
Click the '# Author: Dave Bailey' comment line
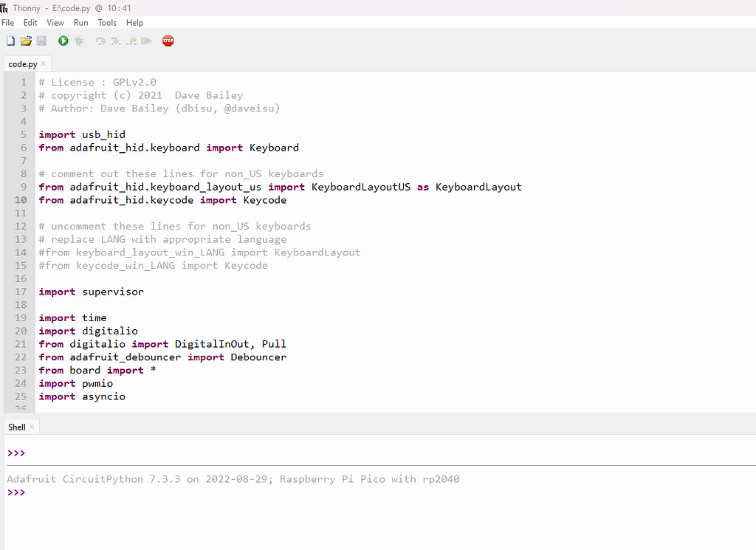click(159, 109)
